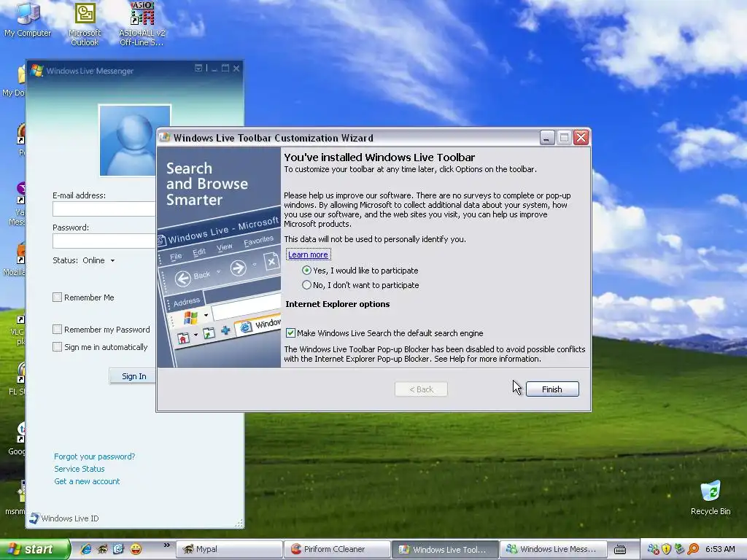Open the Status Online dropdown in Messenger
Screen dimensions: 747x560
(98, 260)
